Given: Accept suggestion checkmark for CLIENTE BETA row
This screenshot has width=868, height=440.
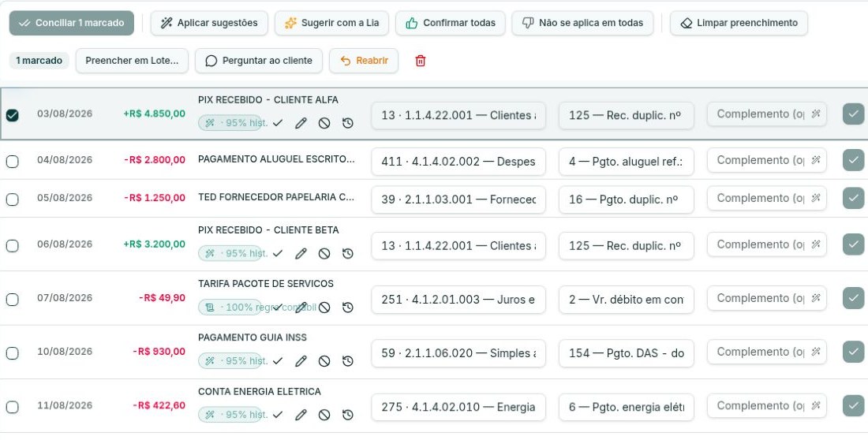Looking at the screenshot, I should (278, 253).
